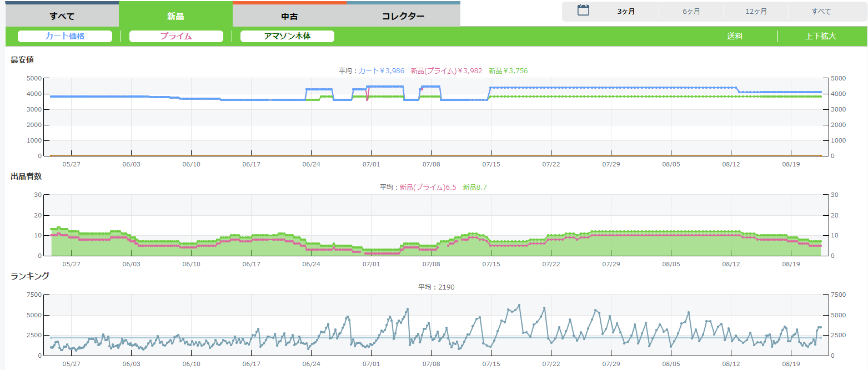This screenshot has width=868, height=370.
Task: Click the blue カート average legend label
Action: coord(381,71)
